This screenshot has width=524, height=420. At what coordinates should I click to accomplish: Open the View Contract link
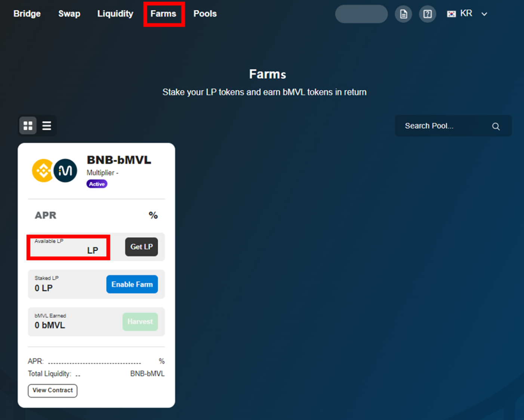pyautogui.click(x=53, y=391)
